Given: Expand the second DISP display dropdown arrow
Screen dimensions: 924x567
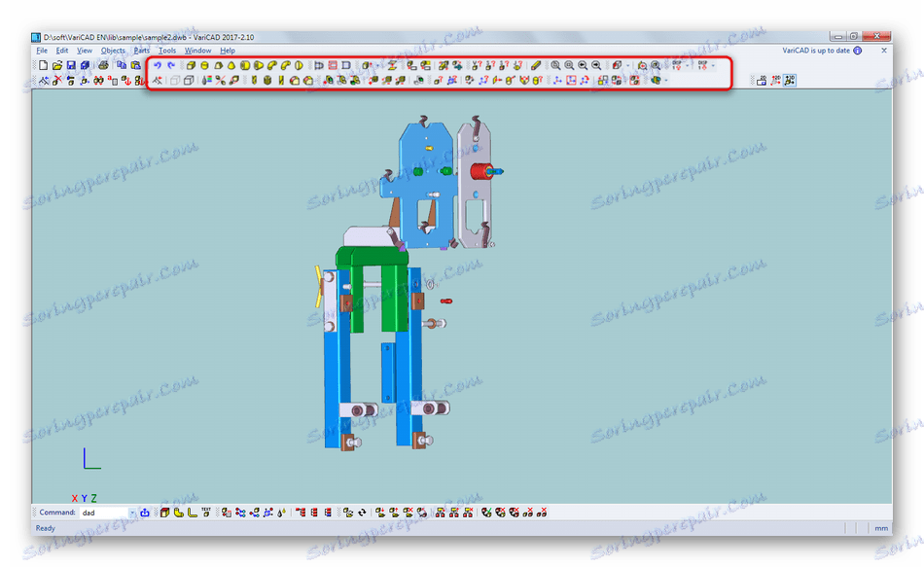Looking at the screenshot, I should coord(713,65).
